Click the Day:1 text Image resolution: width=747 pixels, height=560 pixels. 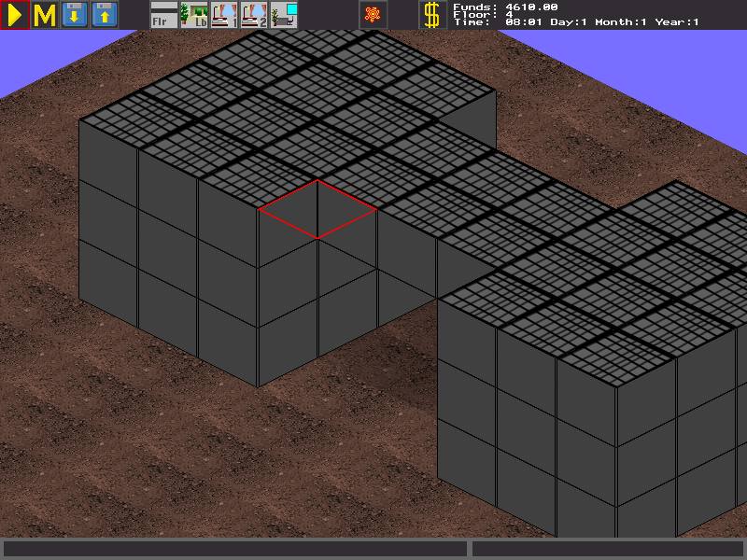pos(569,21)
